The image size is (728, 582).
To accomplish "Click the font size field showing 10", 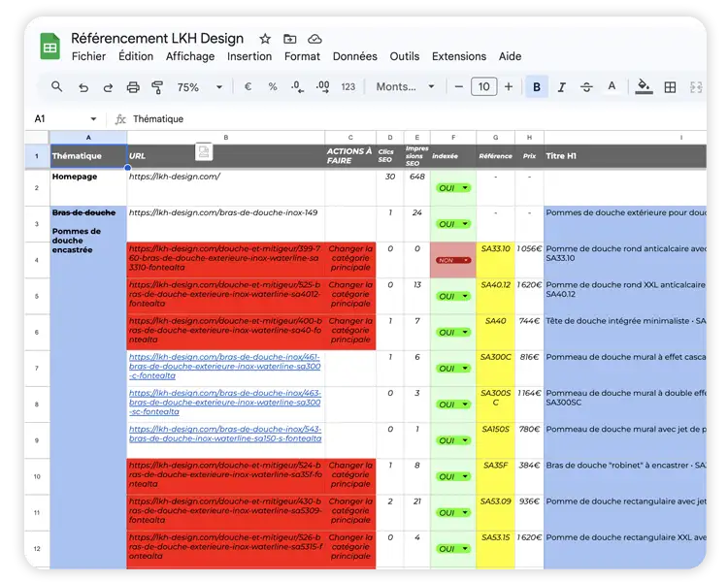I will coord(483,86).
